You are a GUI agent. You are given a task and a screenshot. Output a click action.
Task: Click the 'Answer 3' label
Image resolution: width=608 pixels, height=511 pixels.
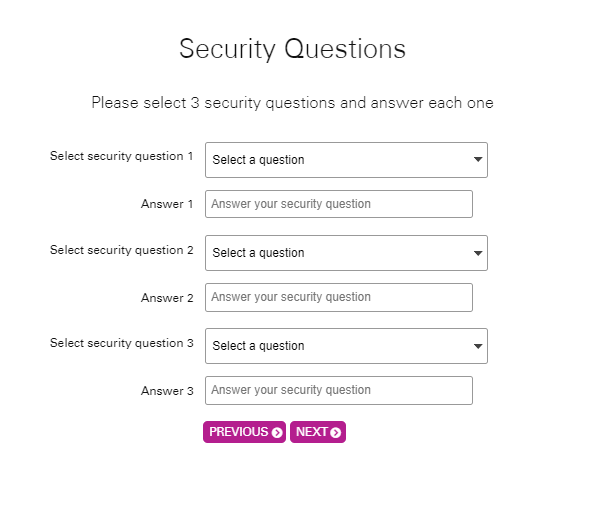tap(167, 391)
